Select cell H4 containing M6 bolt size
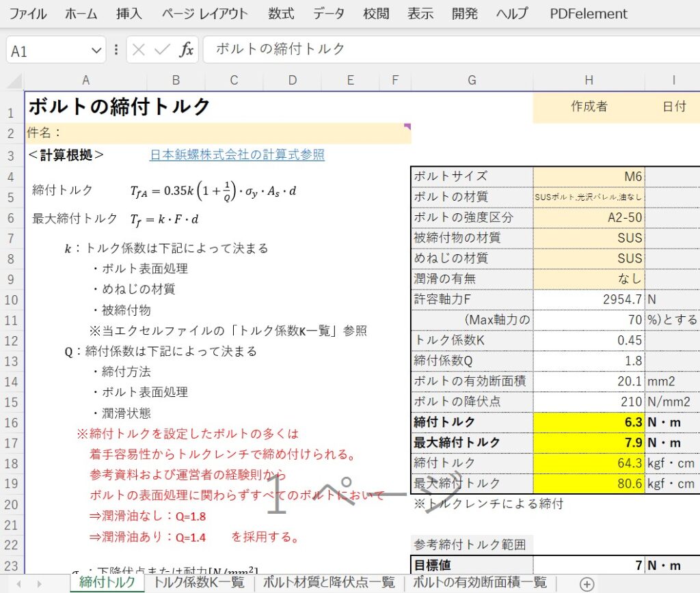 tap(589, 176)
